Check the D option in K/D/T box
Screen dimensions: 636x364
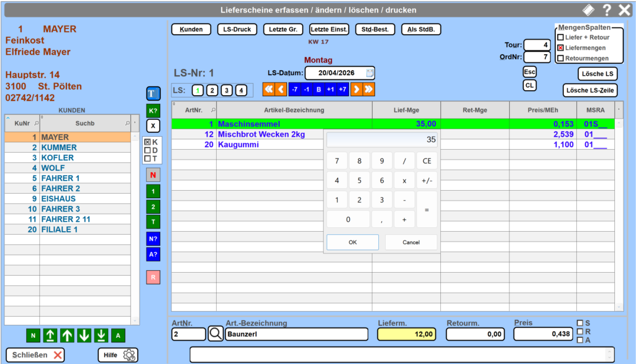click(x=147, y=150)
